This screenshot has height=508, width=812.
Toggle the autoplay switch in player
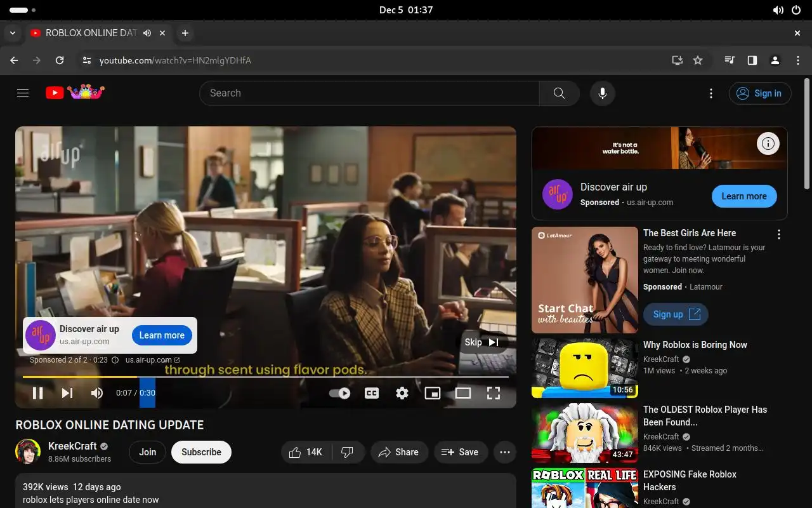coord(340,393)
